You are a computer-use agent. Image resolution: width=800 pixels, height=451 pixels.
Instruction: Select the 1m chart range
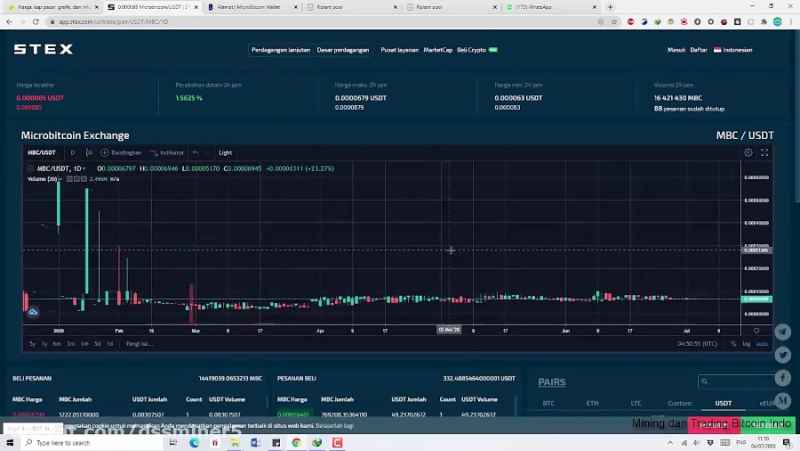85,344
